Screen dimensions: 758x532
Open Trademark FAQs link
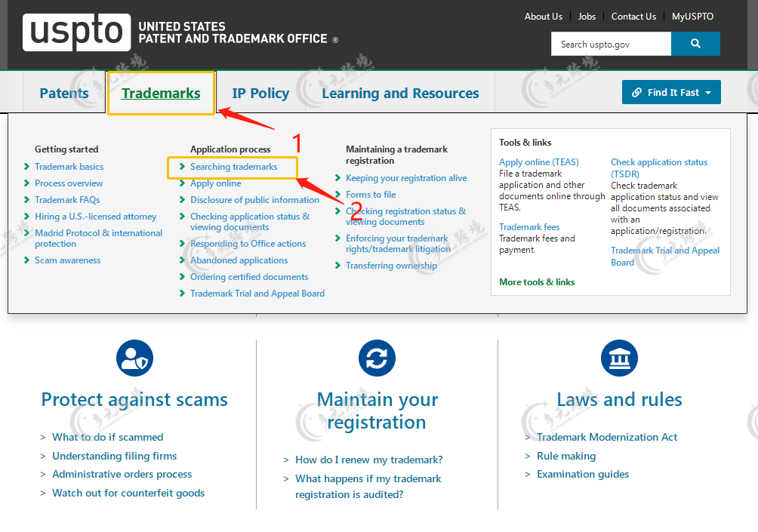(x=67, y=199)
